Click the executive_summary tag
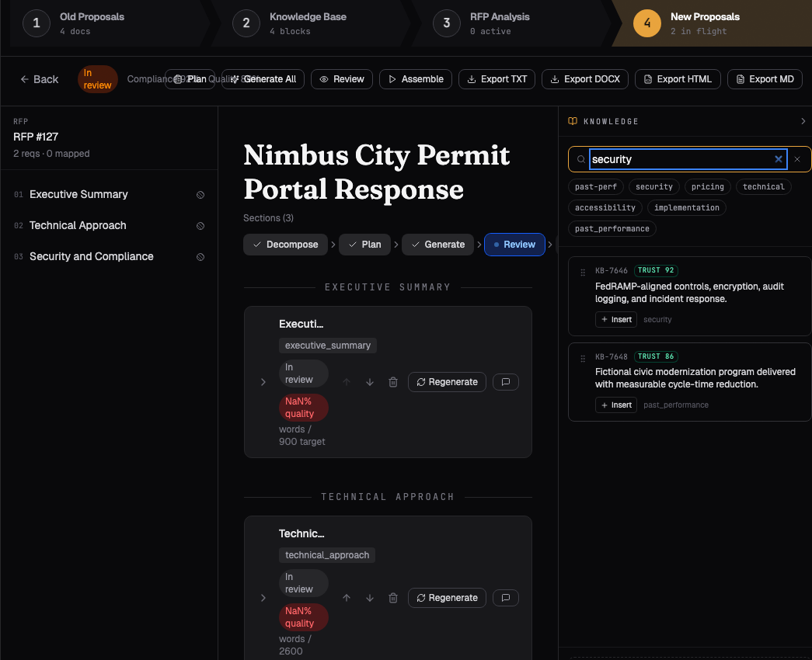812x660 pixels. click(328, 346)
